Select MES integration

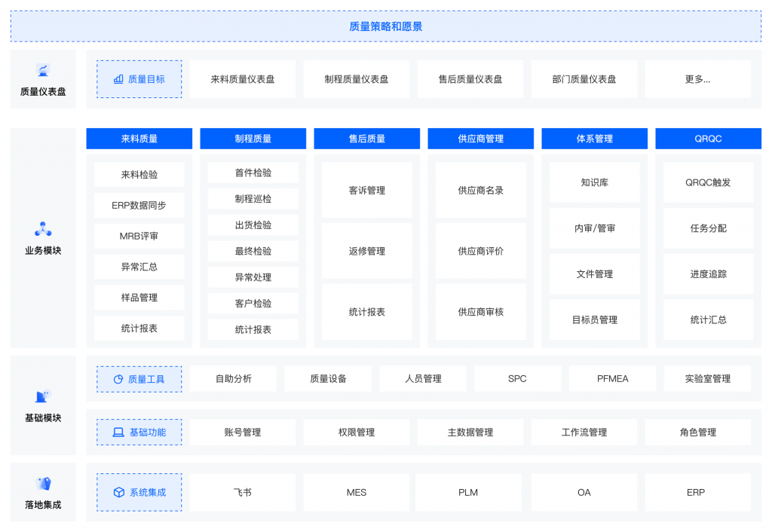[x=357, y=492]
